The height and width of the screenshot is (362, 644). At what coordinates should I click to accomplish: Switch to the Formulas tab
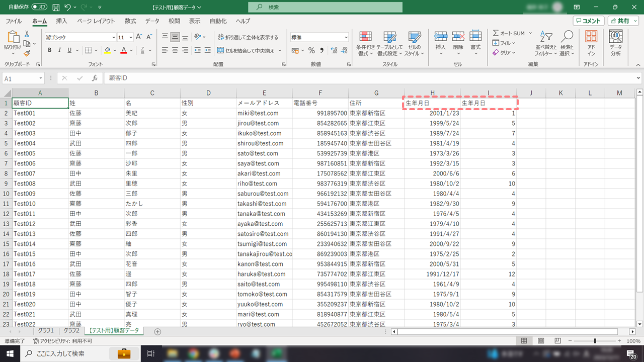coord(130,21)
